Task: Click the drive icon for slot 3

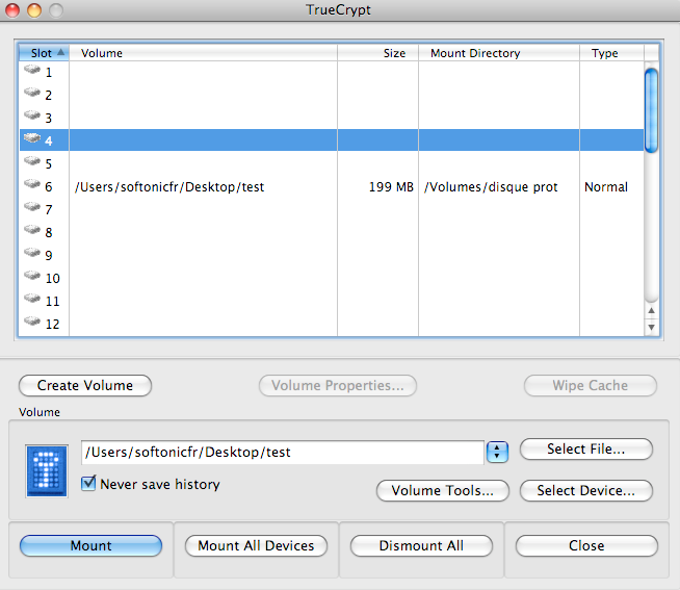Action: 32,115
